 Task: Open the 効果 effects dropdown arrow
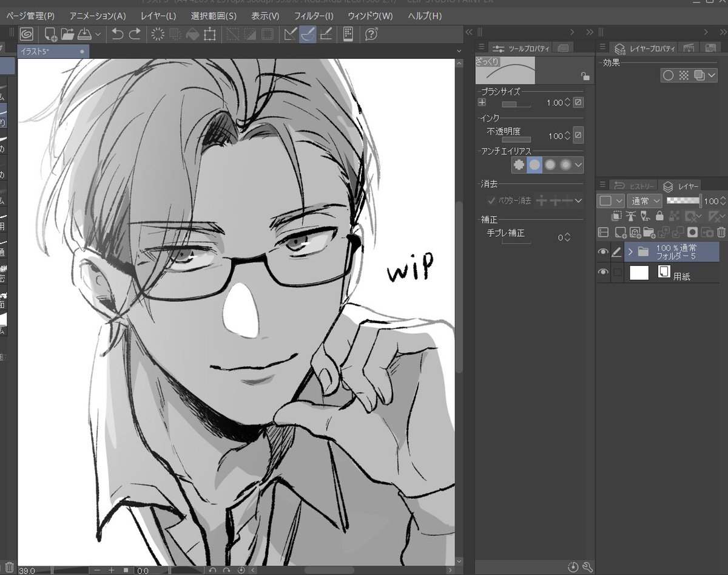click(712, 76)
